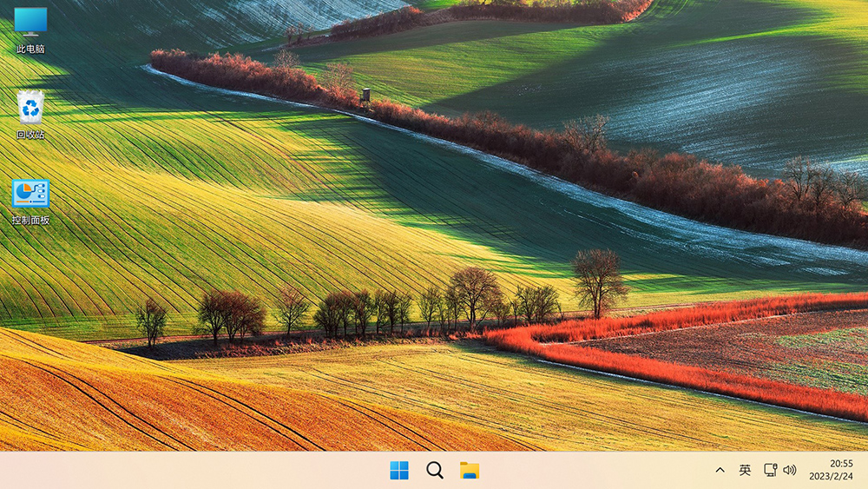Toggle the 英 input method indicator

click(745, 470)
